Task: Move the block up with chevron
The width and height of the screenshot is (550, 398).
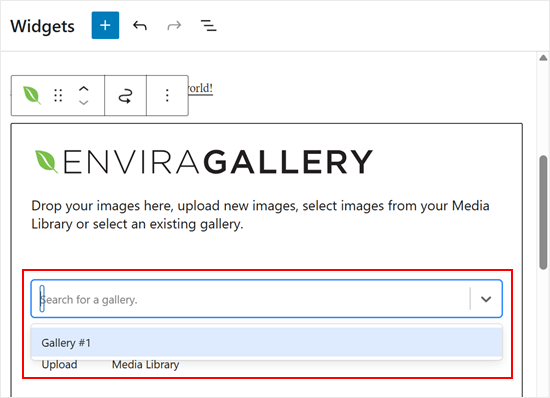Action: point(83,89)
